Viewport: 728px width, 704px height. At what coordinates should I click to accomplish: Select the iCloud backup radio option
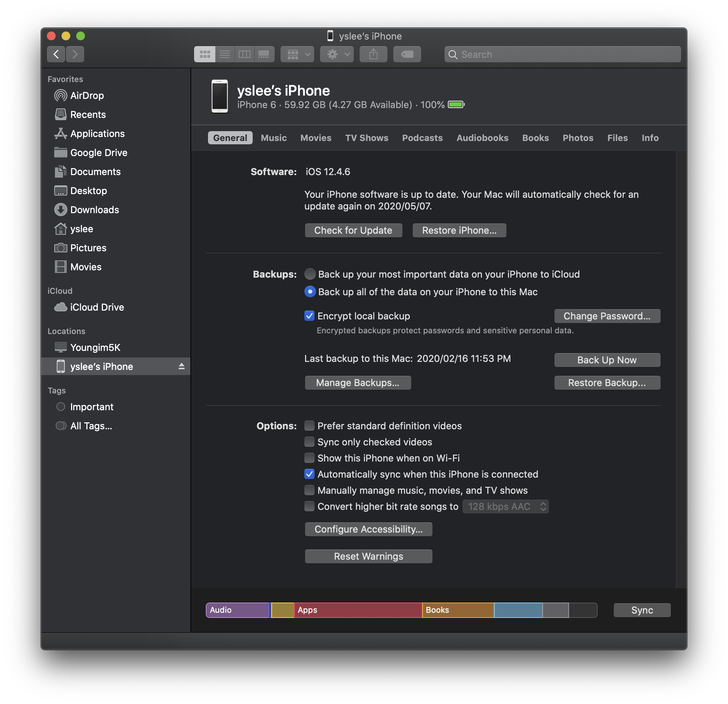pos(310,274)
